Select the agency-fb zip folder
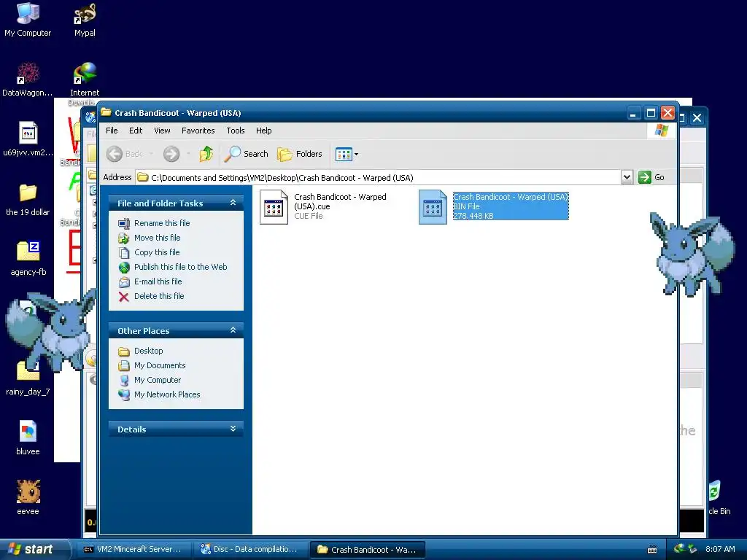Screen dimensions: 747x560 (x=28, y=259)
